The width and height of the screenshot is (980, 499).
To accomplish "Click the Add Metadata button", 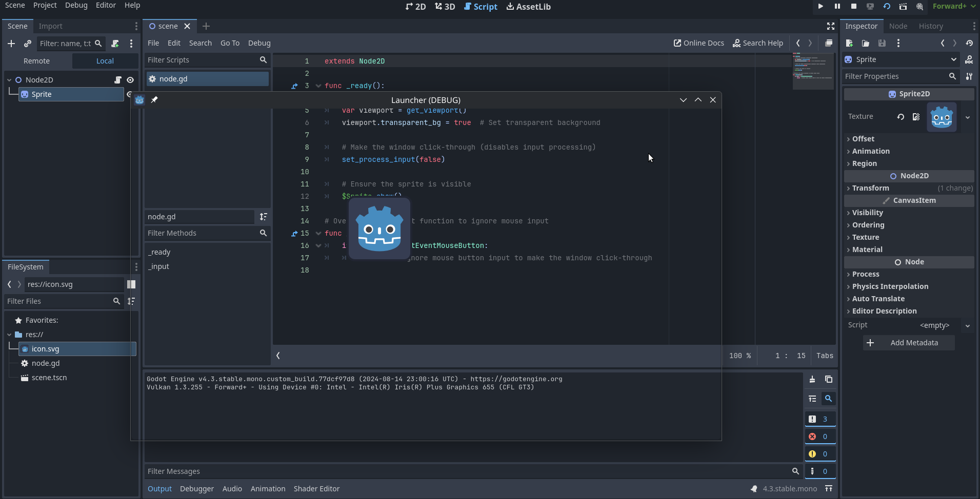I will 909,343.
